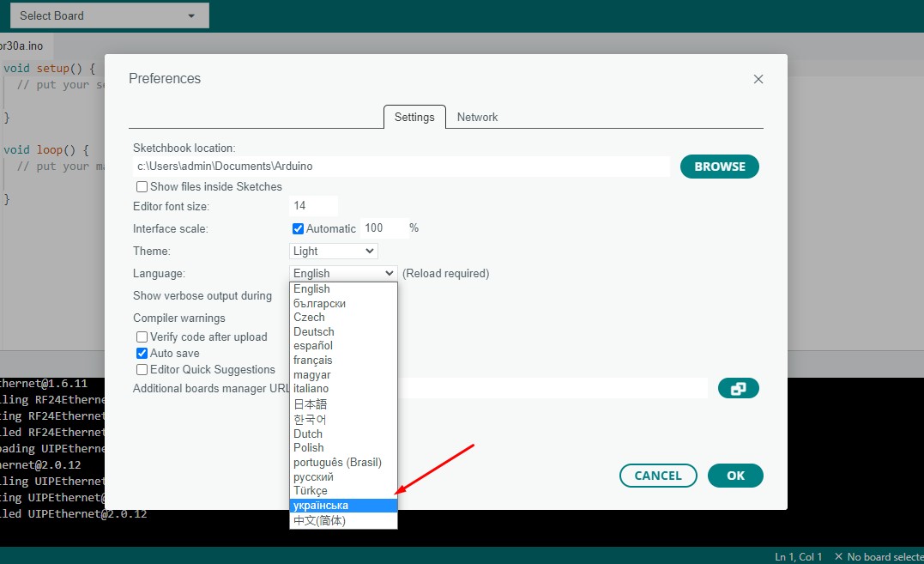Screen dimensions: 924x564
Task: Open the Theme dropdown showing Light
Action: pos(334,251)
